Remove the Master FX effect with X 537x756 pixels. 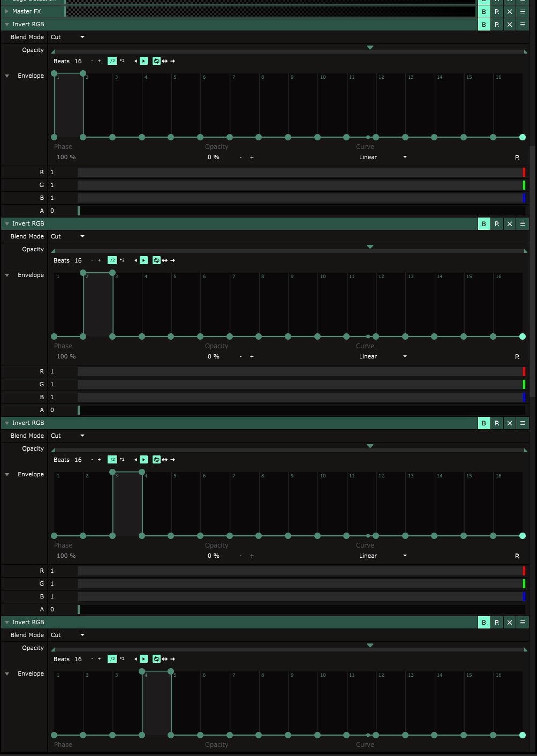[x=509, y=11]
